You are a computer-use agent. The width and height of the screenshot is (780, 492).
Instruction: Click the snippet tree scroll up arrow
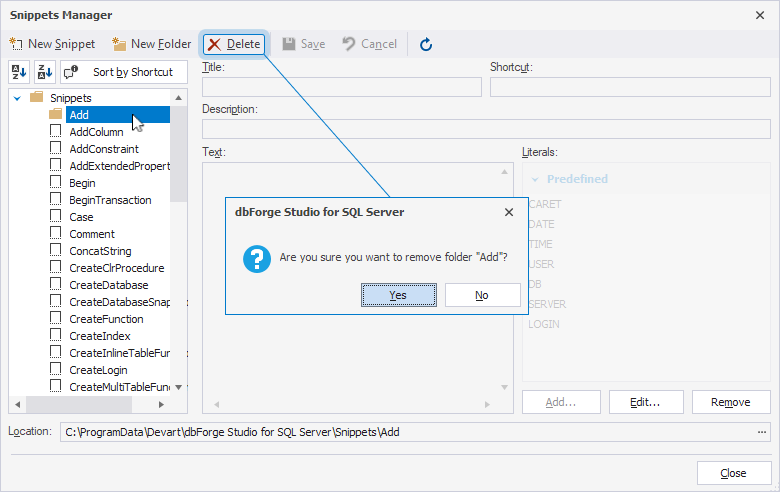(179, 98)
